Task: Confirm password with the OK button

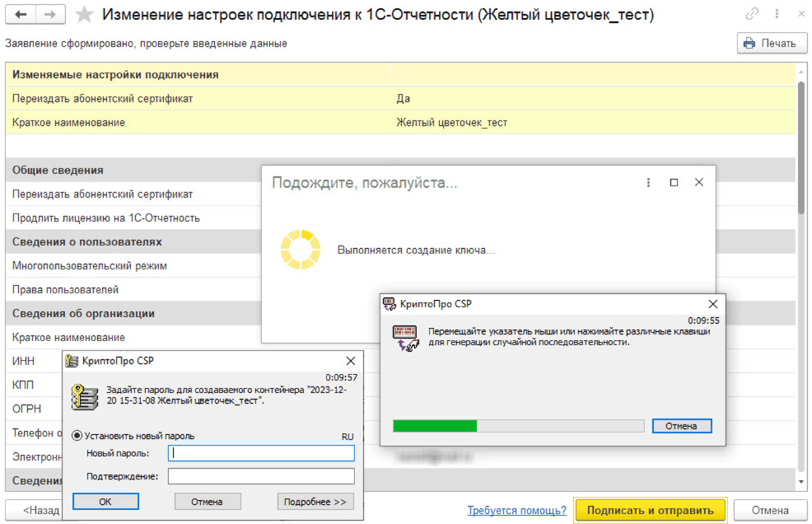Action: (x=105, y=502)
